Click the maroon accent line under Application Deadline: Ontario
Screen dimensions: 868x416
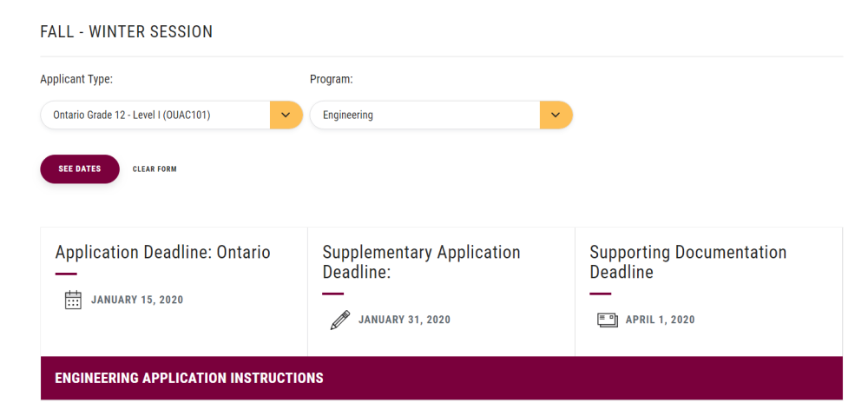[66, 274]
